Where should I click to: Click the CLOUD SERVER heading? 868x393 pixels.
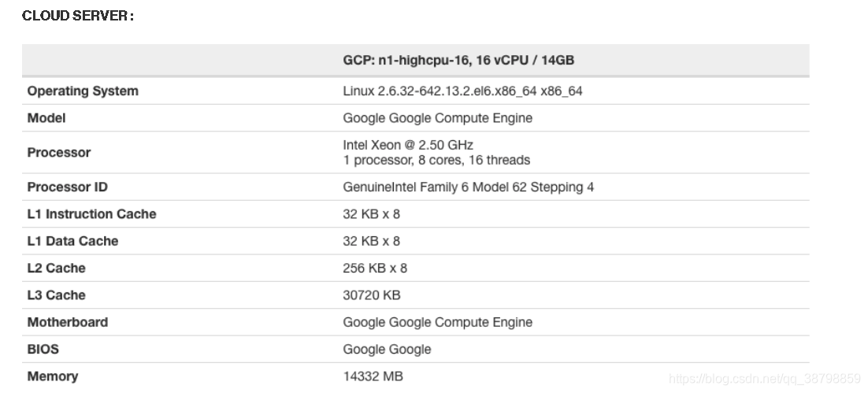pyautogui.click(x=77, y=16)
